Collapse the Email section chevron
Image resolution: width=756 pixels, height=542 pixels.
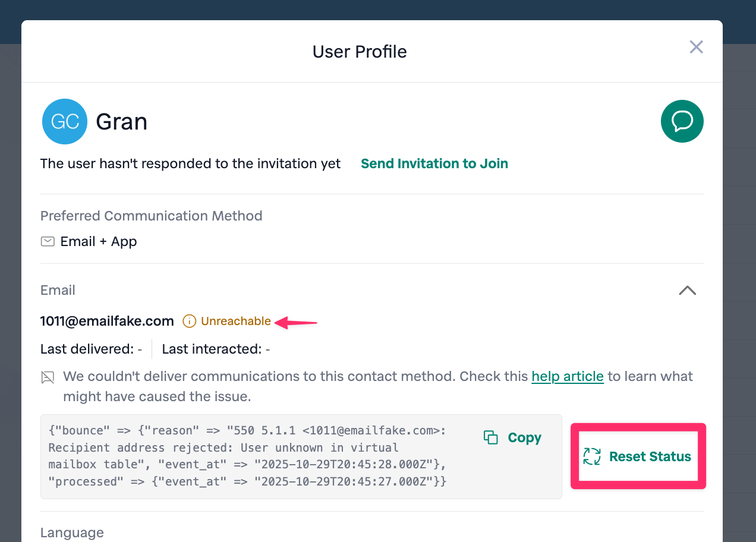coord(687,290)
